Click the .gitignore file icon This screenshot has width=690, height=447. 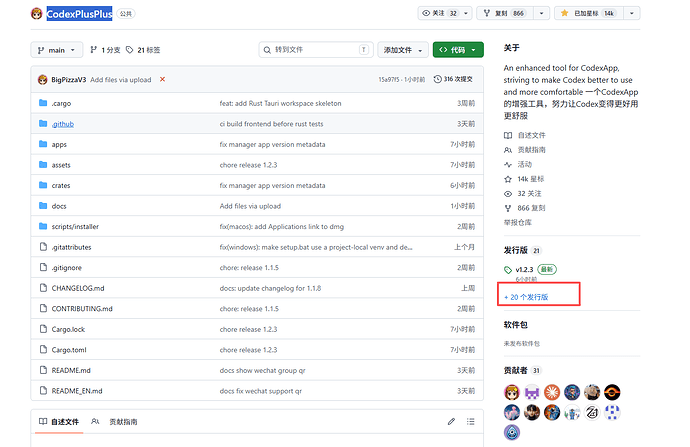(x=43, y=267)
